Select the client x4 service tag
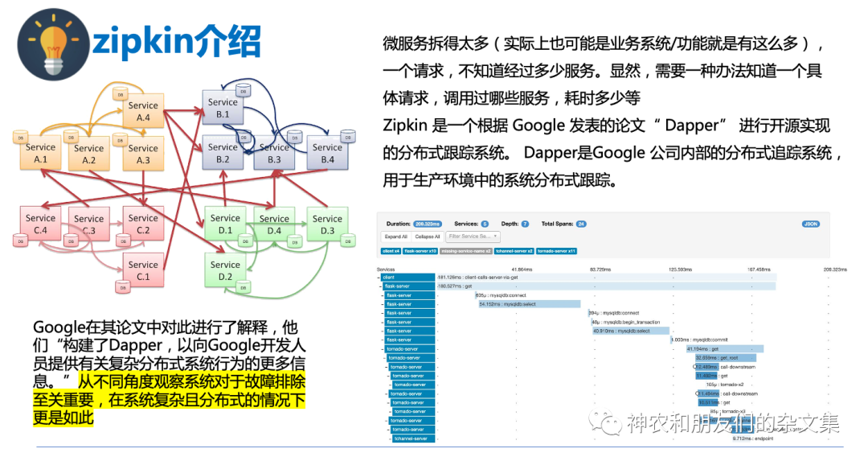This screenshot has width=868, height=461. (x=391, y=251)
